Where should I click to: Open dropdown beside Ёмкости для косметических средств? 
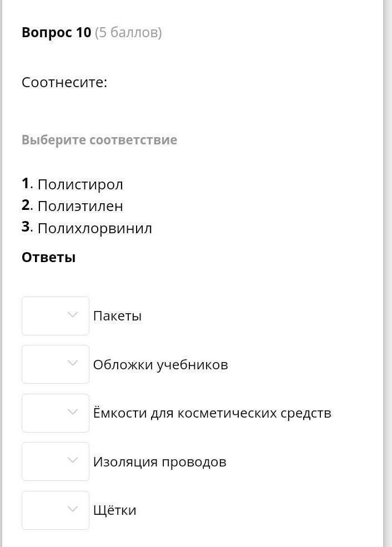coord(55,413)
